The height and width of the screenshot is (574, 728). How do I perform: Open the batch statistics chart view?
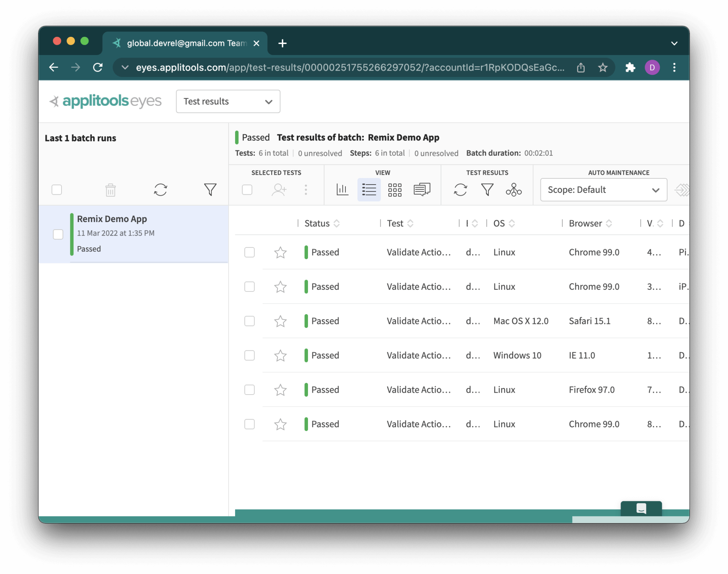tap(342, 190)
